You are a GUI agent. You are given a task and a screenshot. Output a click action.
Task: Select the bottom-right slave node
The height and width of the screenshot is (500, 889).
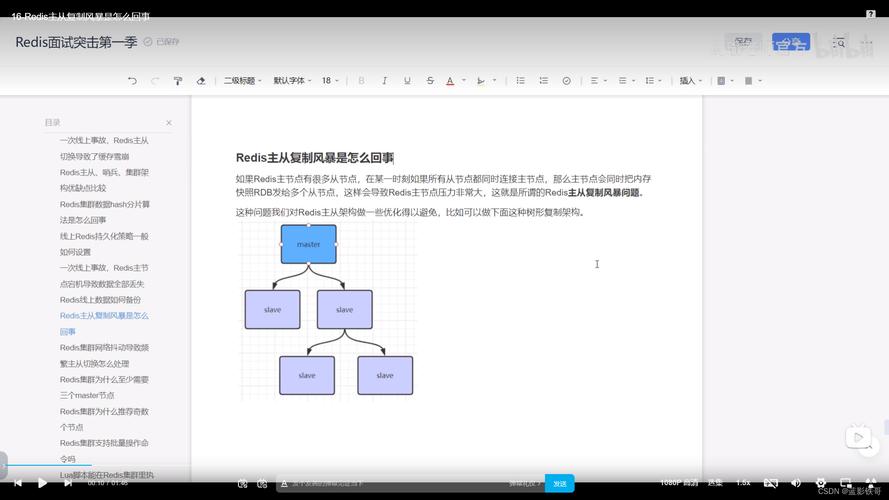[x=385, y=375]
